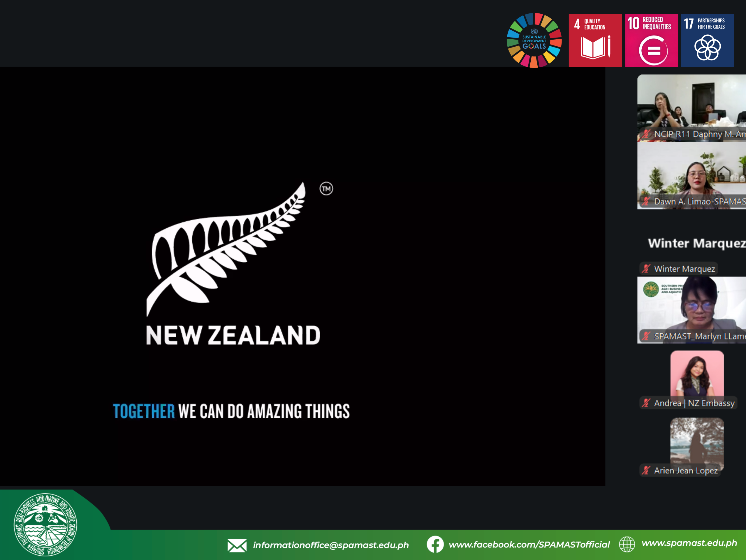746x560 pixels.
Task: Click the Sustainable Development Goals wheel logo
Action: (x=534, y=40)
